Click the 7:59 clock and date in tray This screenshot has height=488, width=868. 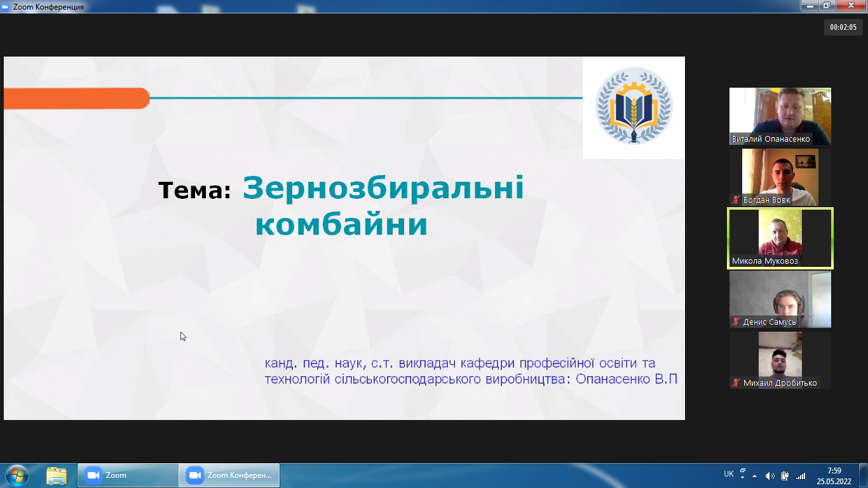834,476
